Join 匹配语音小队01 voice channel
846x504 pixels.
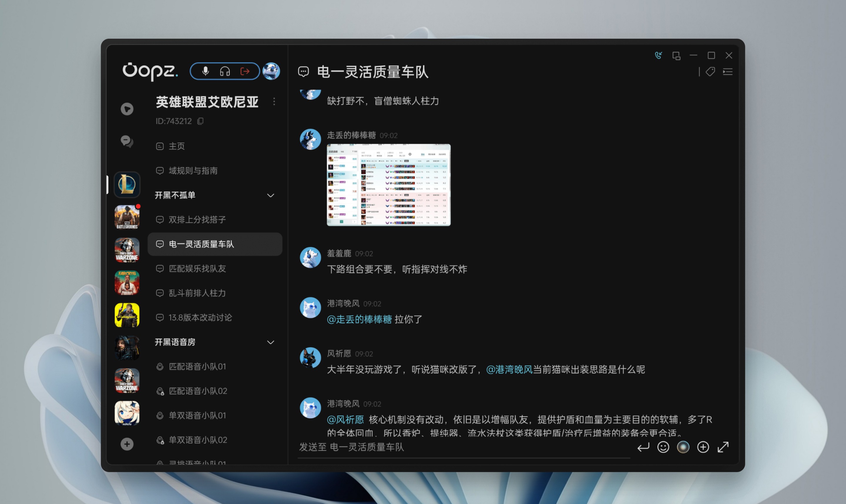tap(197, 367)
